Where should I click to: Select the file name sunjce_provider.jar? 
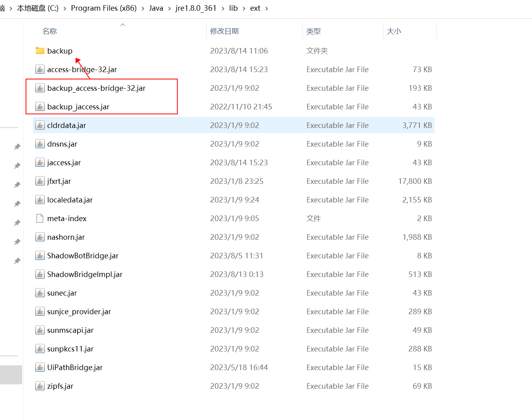79,311
